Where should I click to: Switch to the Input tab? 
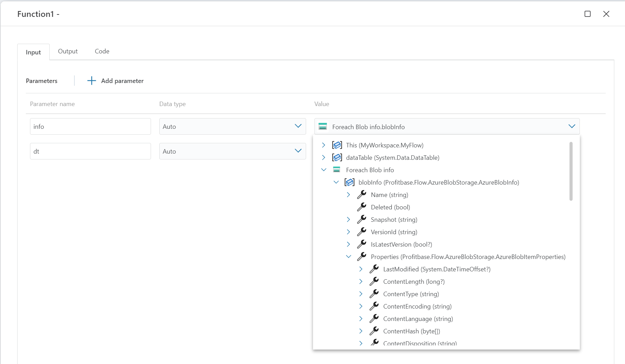(x=33, y=52)
